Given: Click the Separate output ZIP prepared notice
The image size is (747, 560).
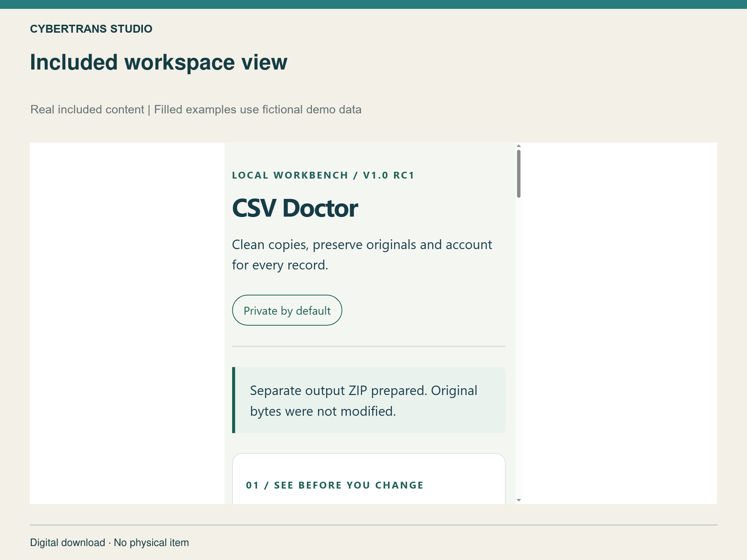Looking at the screenshot, I should (369, 400).
